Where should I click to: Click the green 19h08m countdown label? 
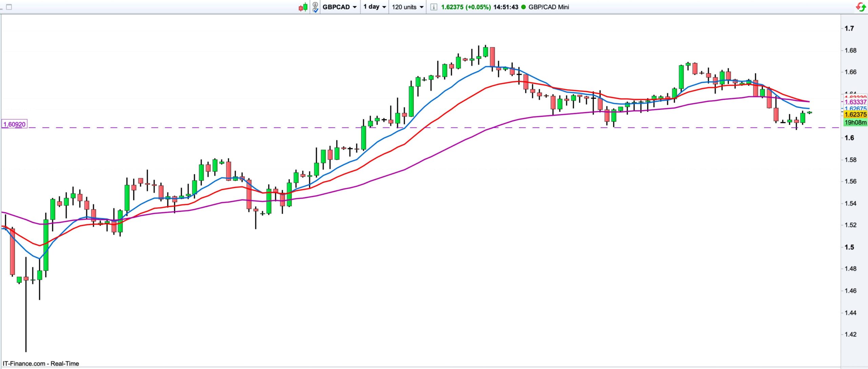click(x=855, y=122)
